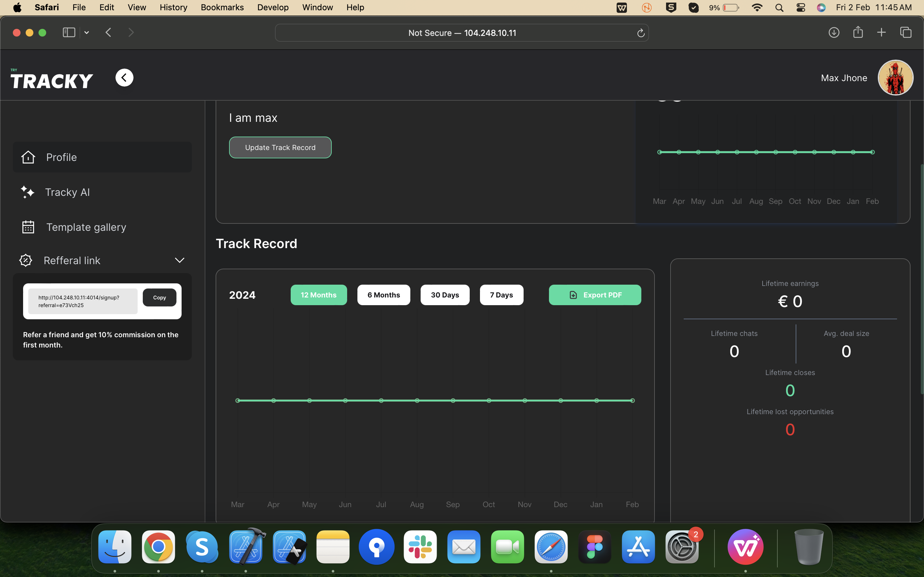
Task: Reload the page in Safari
Action: click(x=641, y=33)
